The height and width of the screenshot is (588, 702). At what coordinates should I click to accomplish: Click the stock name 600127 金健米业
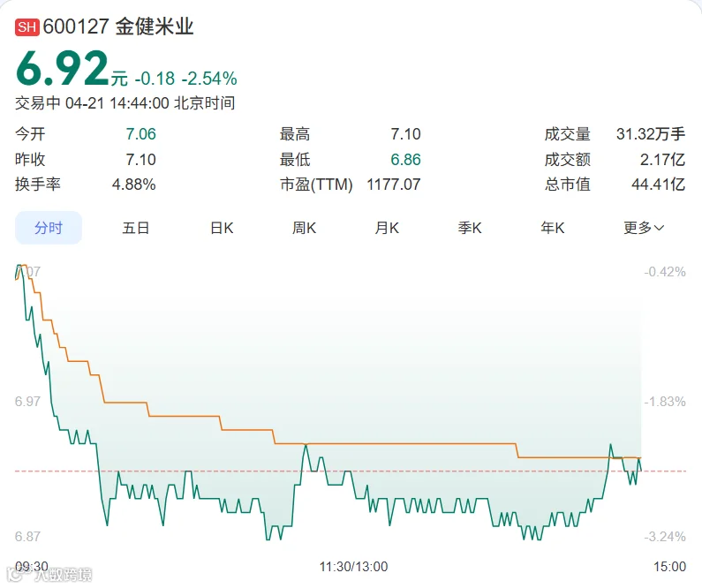tap(118, 26)
